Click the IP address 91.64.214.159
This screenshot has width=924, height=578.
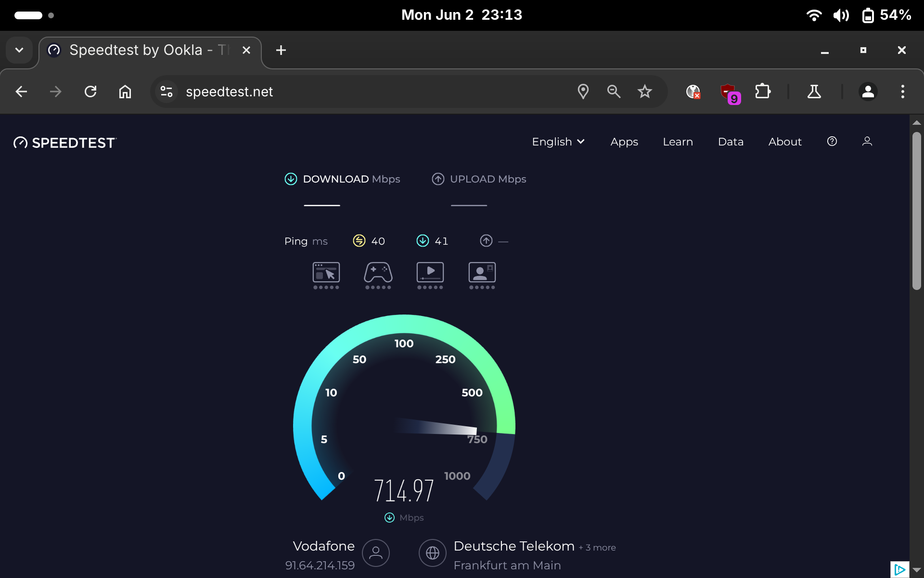(320, 565)
